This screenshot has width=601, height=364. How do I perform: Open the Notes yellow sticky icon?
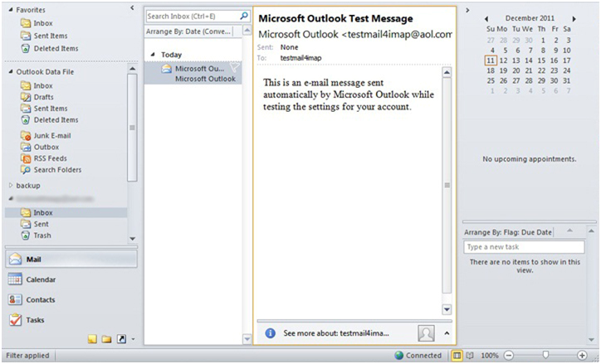(x=92, y=339)
